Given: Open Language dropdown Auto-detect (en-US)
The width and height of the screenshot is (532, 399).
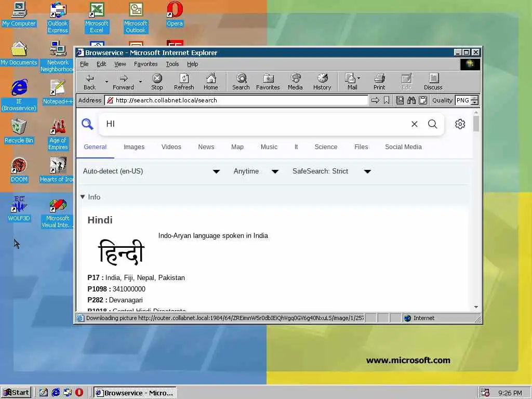Looking at the screenshot, I should tap(151, 171).
